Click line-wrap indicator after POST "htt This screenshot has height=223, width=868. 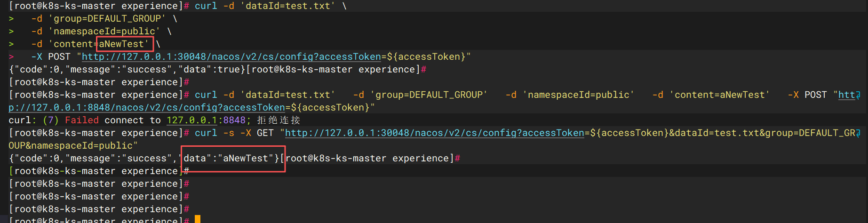pyautogui.click(x=858, y=96)
